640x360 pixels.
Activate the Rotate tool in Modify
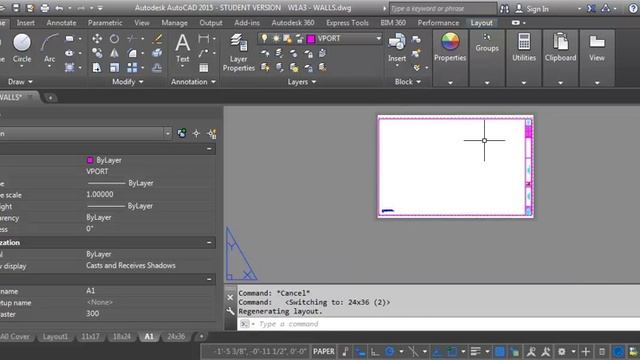tap(114, 39)
